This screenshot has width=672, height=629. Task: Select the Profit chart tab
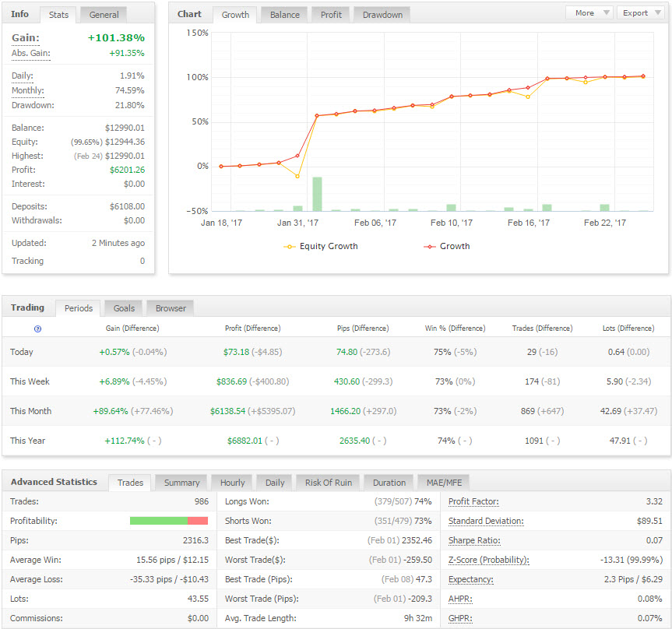(331, 15)
